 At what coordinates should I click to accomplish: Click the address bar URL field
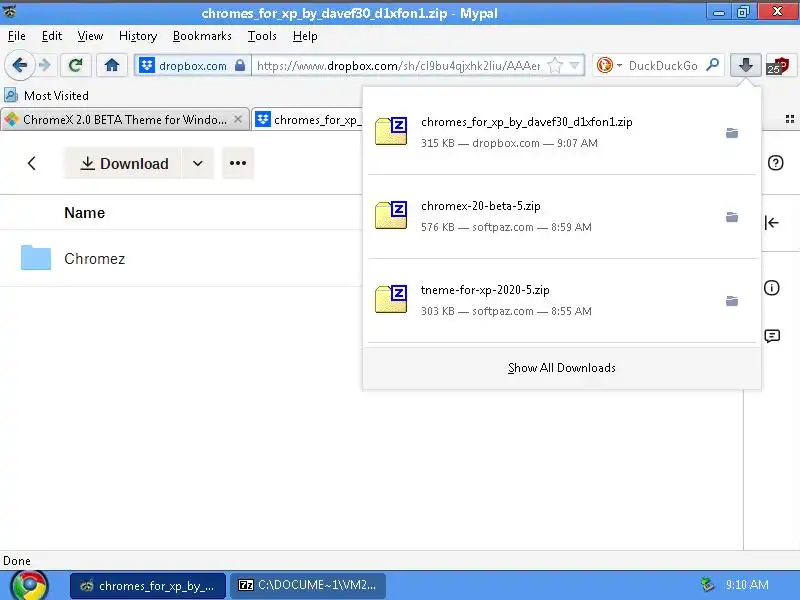coord(398,65)
